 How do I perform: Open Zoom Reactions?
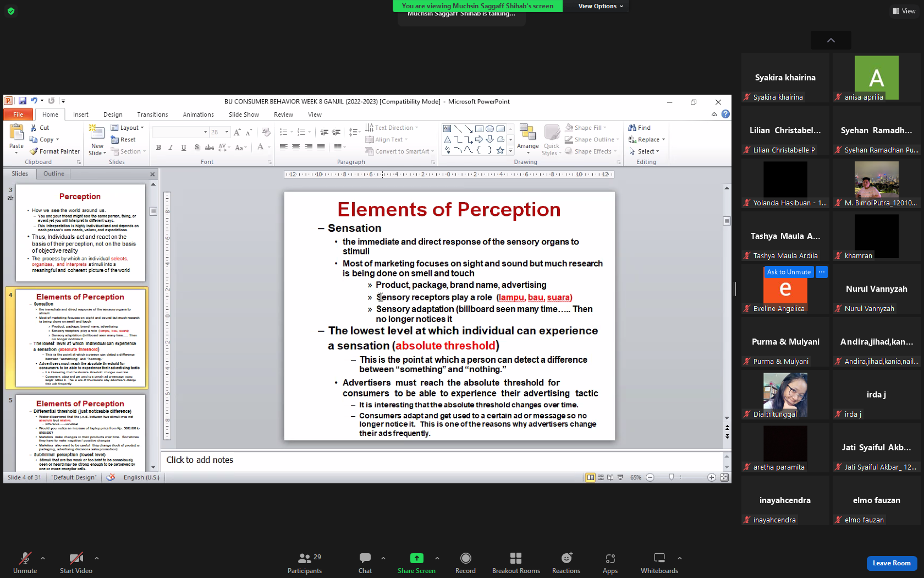click(566, 563)
